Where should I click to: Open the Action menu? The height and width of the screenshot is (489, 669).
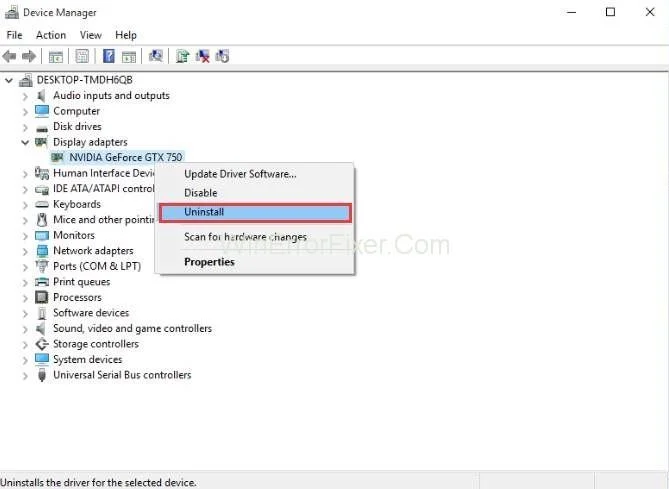[51, 35]
